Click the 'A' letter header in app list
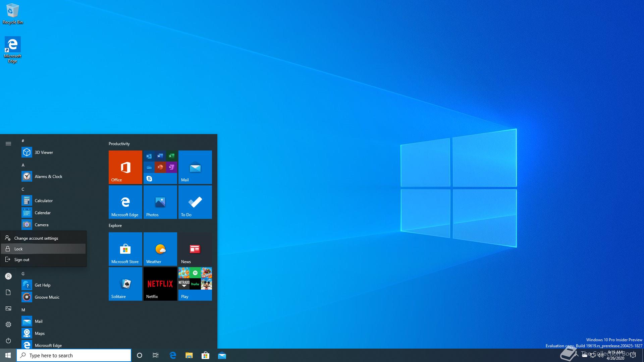The height and width of the screenshot is (362, 644). [x=23, y=165]
